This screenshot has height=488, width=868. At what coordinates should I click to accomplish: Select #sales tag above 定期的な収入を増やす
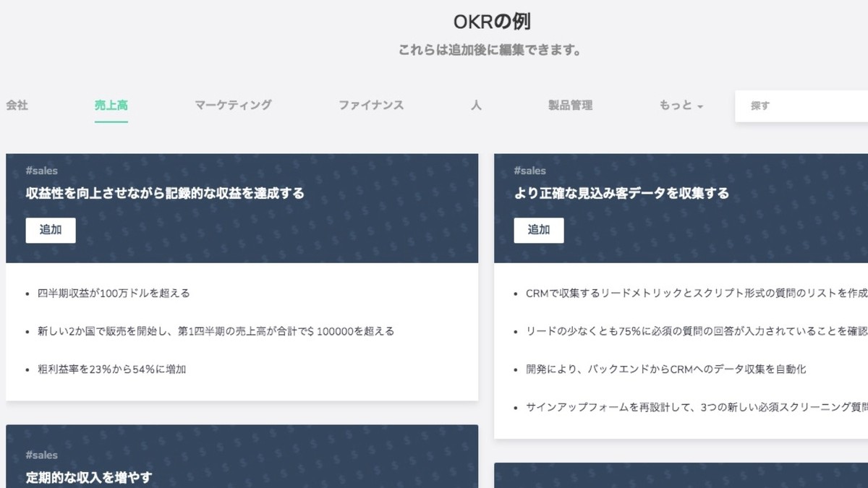(41, 455)
